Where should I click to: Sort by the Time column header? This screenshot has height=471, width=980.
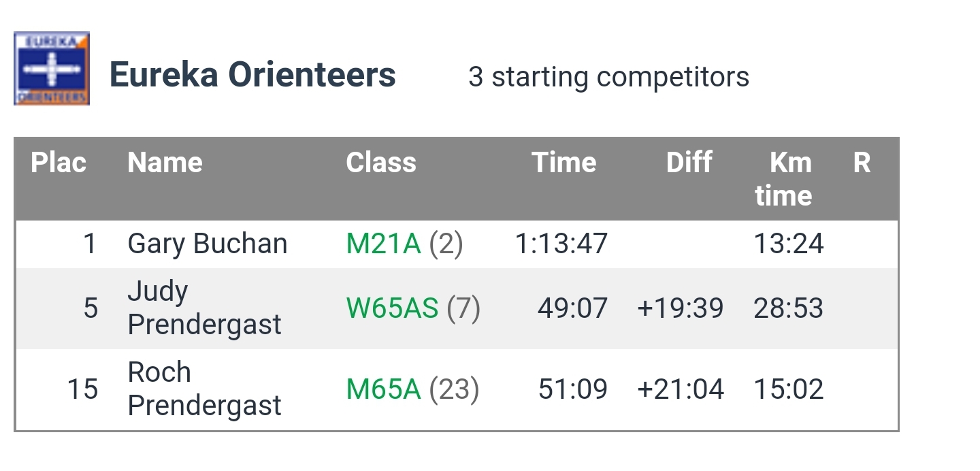coord(563,163)
